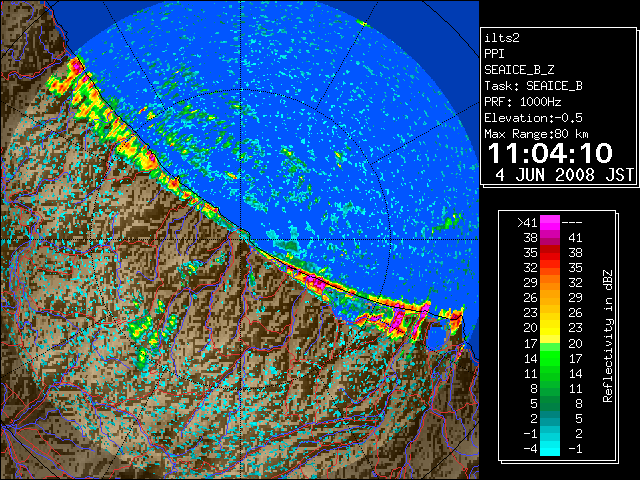Pick the yellow legend swatch beside "20"
This screenshot has height=480, width=640.
(550, 328)
